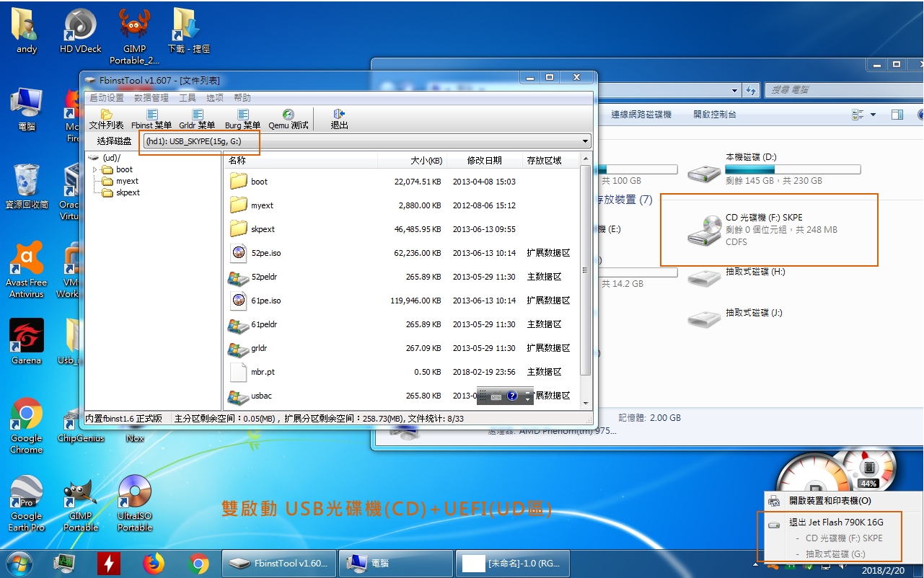Select the 本機磁碟 (D:) drive in Explorer
This screenshot has height=578, width=924.
coord(773,169)
